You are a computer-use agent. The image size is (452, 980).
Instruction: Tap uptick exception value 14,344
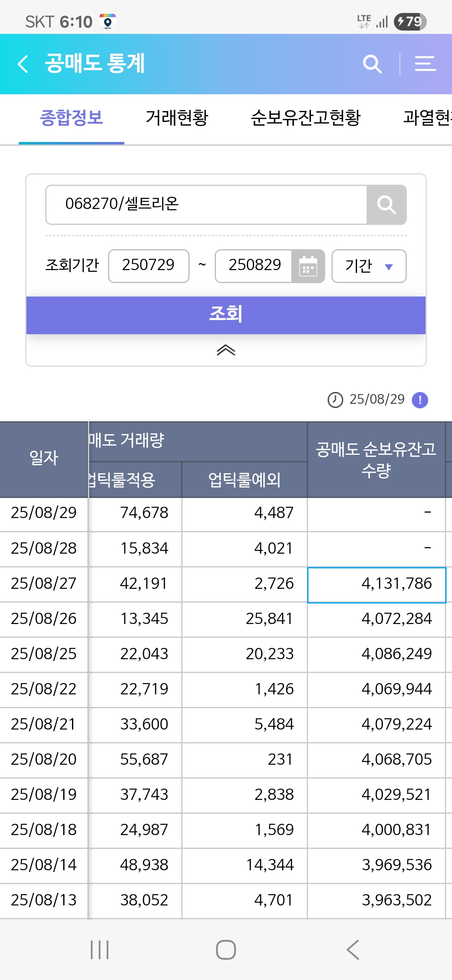(270, 865)
